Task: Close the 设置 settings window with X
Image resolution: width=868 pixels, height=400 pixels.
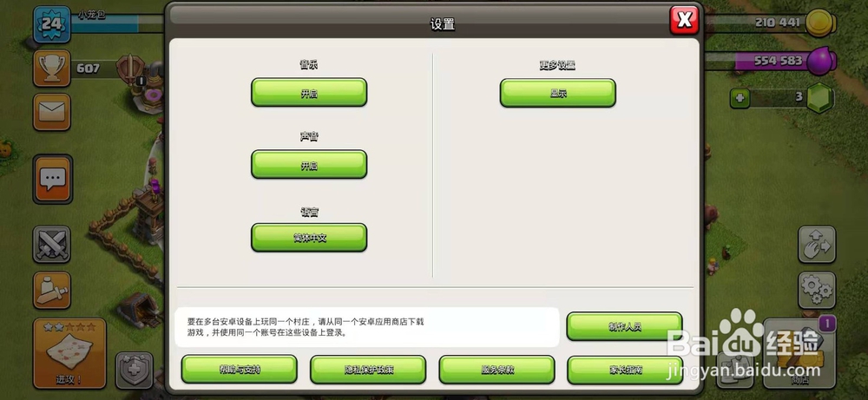Action: 684,21
